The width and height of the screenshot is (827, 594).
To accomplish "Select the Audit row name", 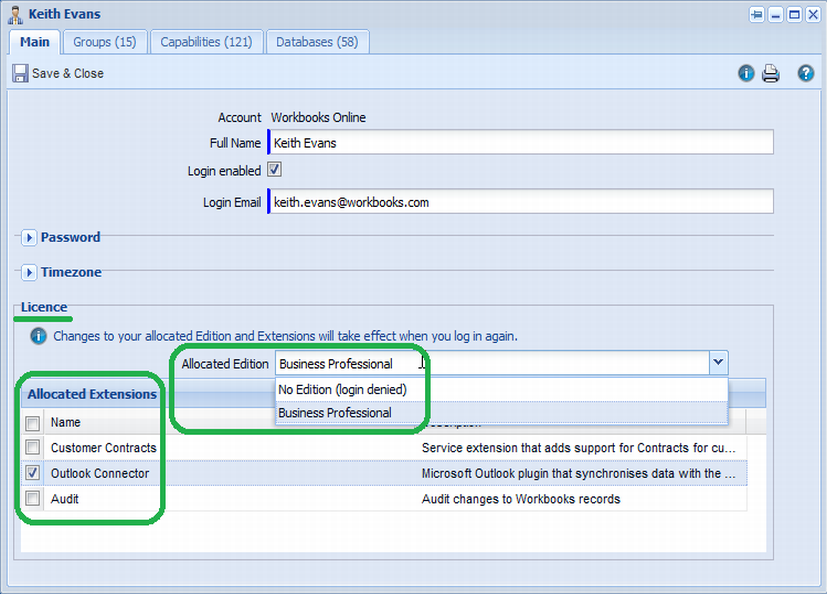I will [x=65, y=499].
